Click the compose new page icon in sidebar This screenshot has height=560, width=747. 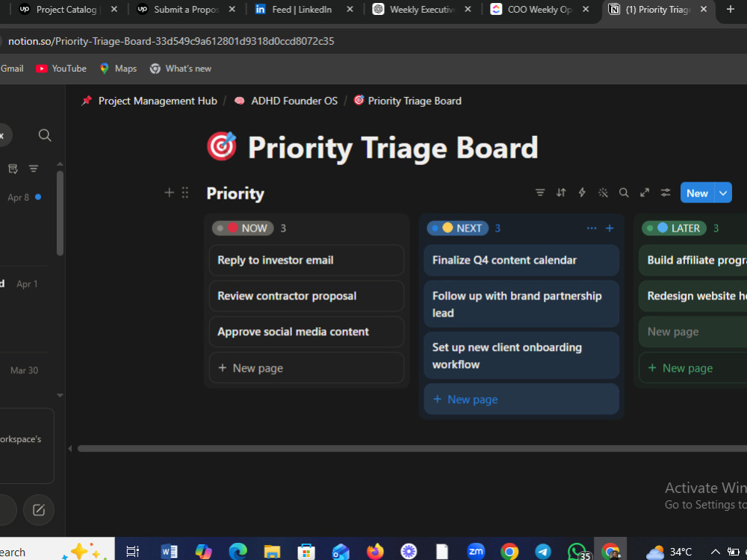coord(39,510)
